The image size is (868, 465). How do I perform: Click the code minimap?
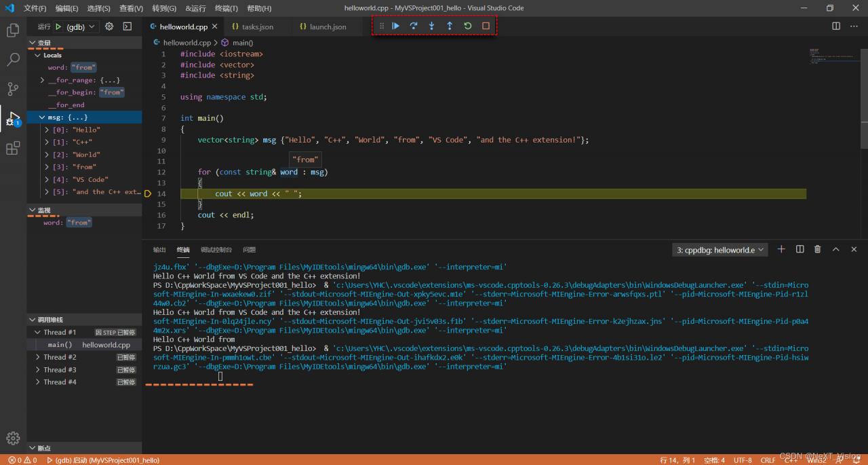833,56
